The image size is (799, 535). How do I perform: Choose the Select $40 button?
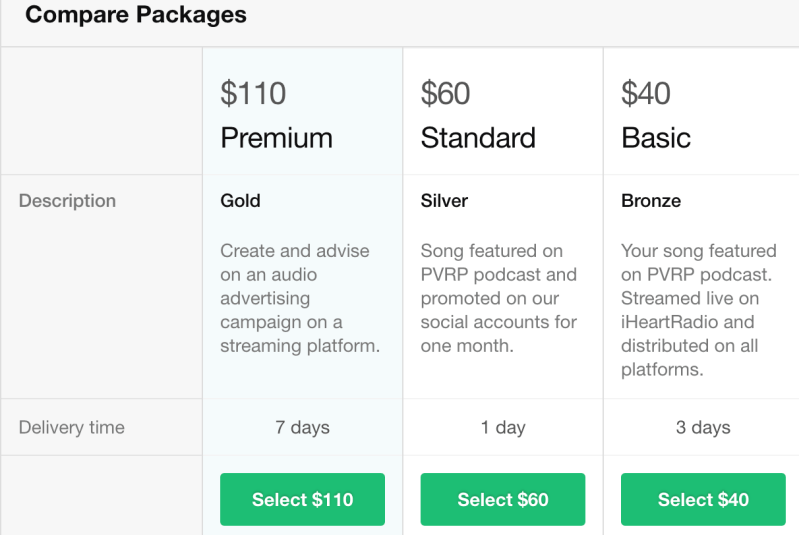click(702, 499)
